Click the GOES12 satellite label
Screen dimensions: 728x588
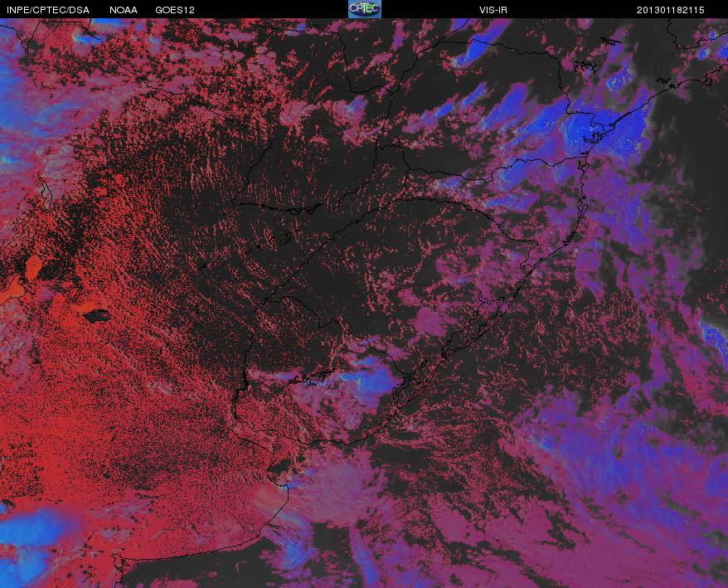175,10
